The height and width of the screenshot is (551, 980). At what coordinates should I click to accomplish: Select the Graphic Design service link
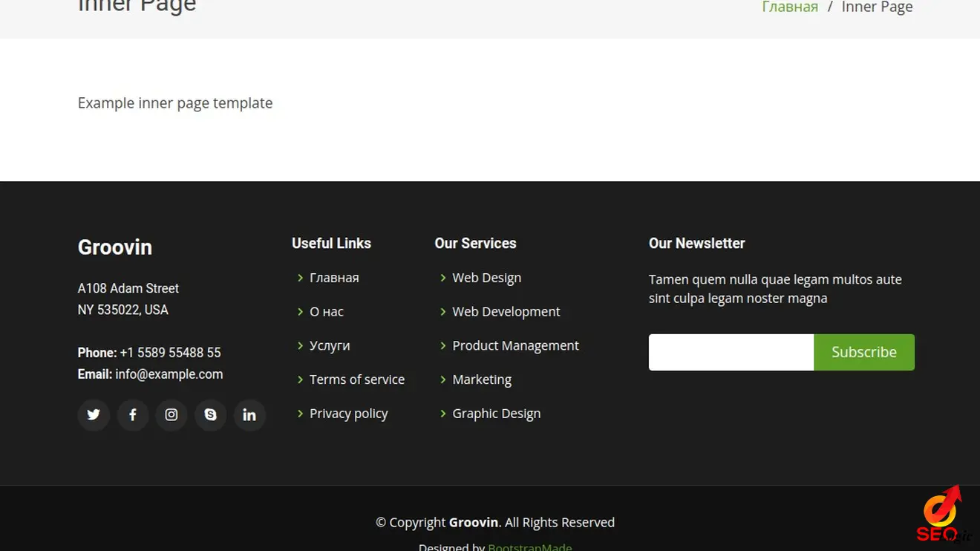pyautogui.click(x=496, y=414)
